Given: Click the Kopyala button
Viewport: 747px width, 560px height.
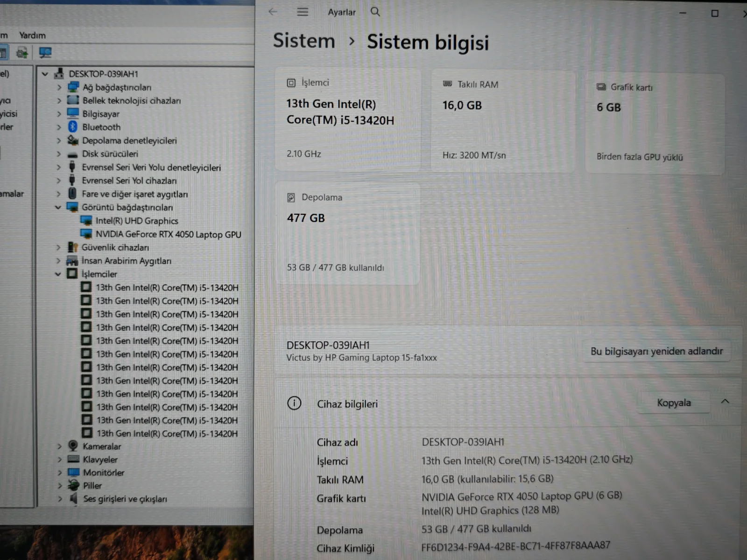Looking at the screenshot, I should (x=674, y=403).
